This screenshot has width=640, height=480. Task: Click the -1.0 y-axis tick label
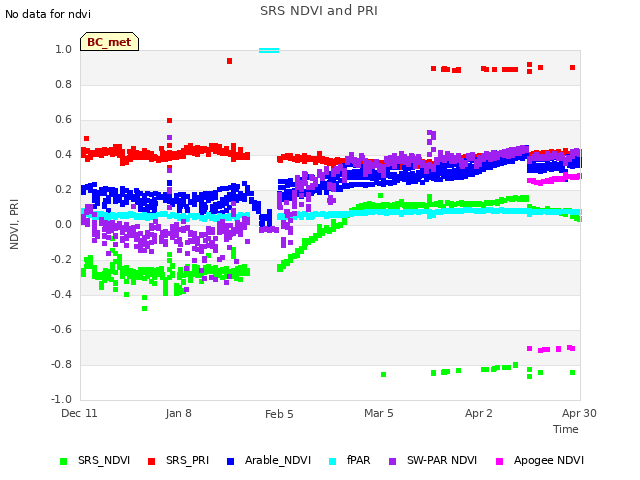(x=61, y=399)
